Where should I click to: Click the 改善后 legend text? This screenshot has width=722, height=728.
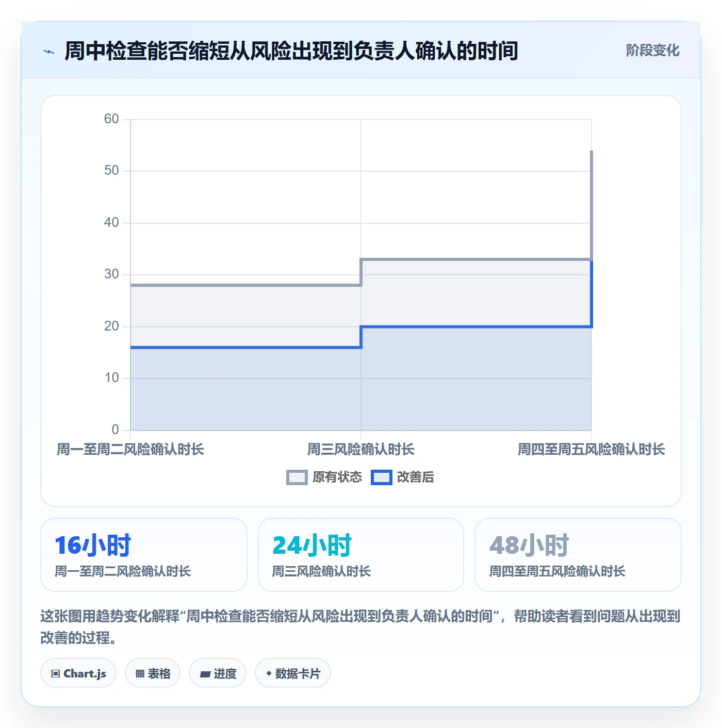[x=416, y=477]
